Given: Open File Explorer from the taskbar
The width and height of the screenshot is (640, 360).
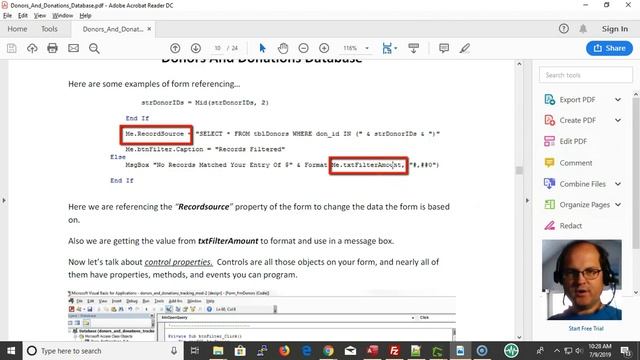Looking at the screenshot, I should pyautogui.click(x=218, y=351).
